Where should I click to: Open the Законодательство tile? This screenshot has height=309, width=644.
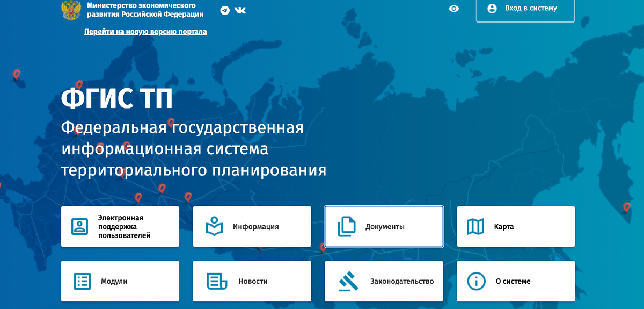pos(384,281)
